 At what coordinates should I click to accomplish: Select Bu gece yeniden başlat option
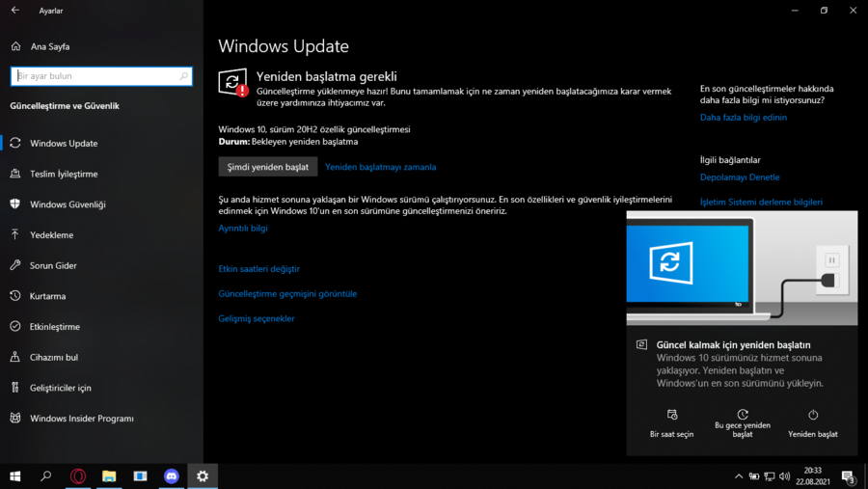(x=743, y=423)
